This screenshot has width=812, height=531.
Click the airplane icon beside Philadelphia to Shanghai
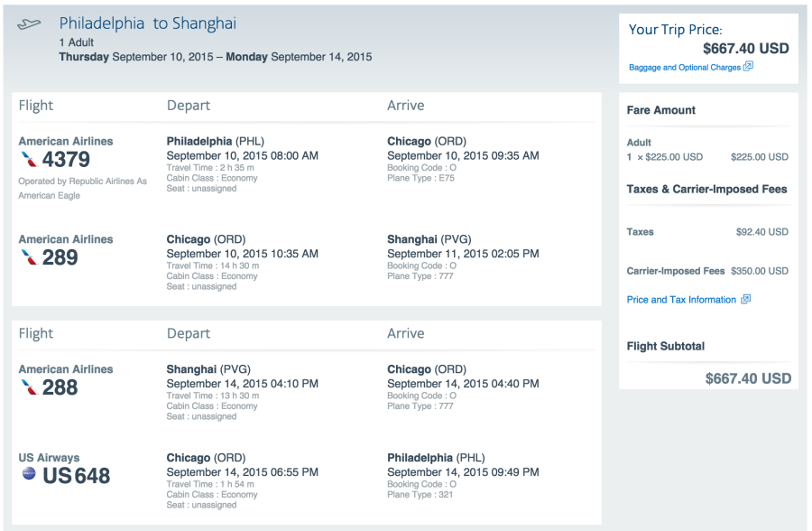29,23
